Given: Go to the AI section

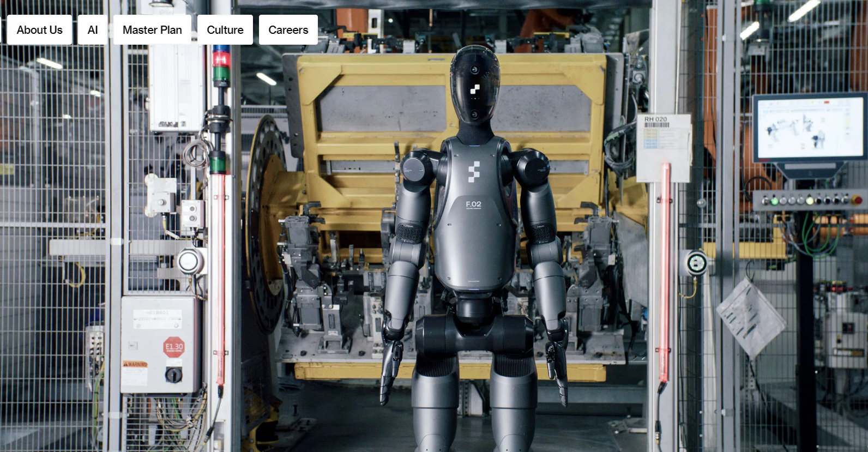Looking at the screenshot, I should pyautogui.click(x=93, y=30).
